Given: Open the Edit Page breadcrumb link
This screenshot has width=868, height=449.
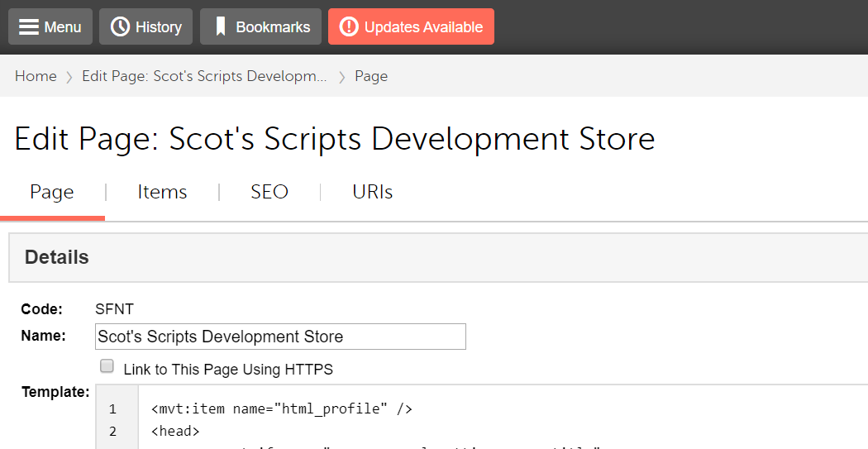Looking at the screenshot, I should (204, 76).
